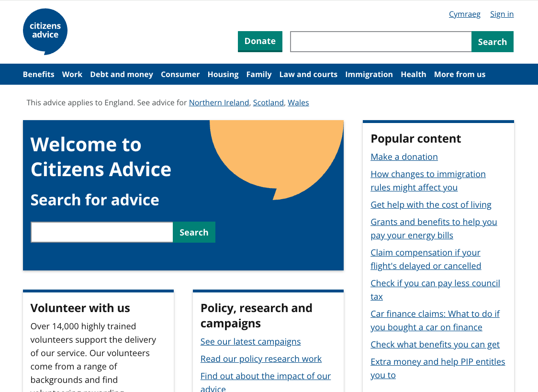
Task: Open Law and courts navigation item
Action: pos(308,74)
